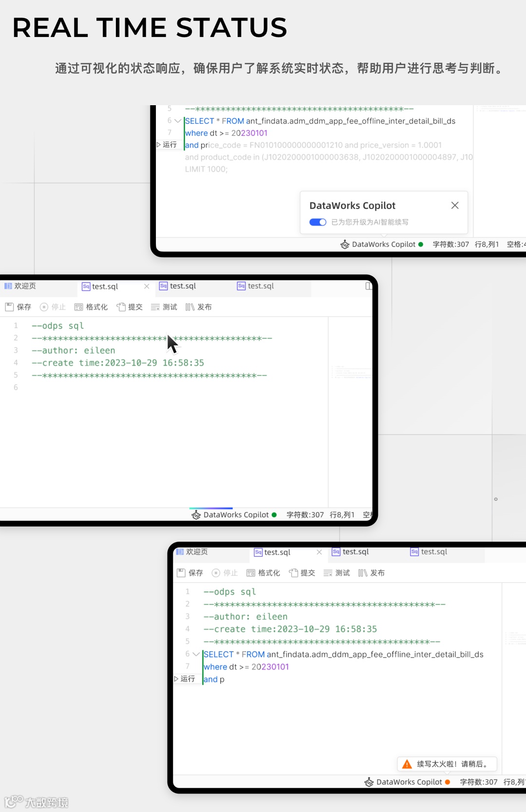Click 行8,列1 in middle window status bar
The height and width of the screenshot is (812, 526).
(x=342, y=515)
